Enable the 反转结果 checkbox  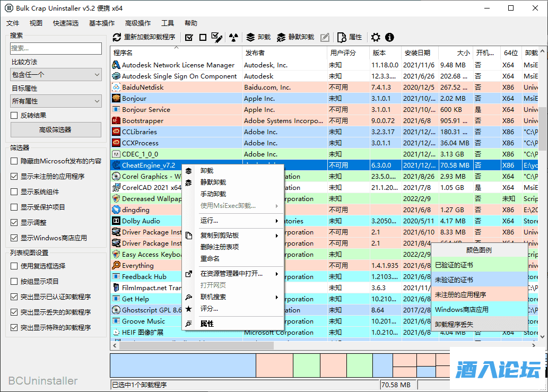point(14,115)
